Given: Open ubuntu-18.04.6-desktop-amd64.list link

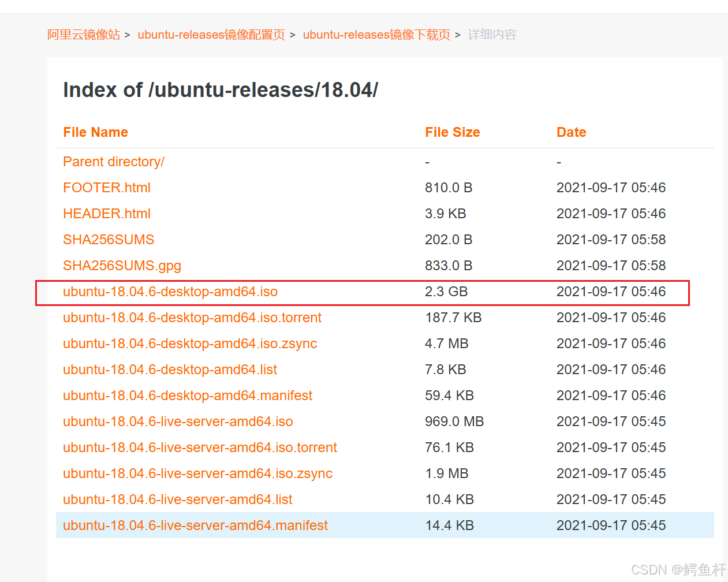Looking at the screenshot, I should (170, 370).
